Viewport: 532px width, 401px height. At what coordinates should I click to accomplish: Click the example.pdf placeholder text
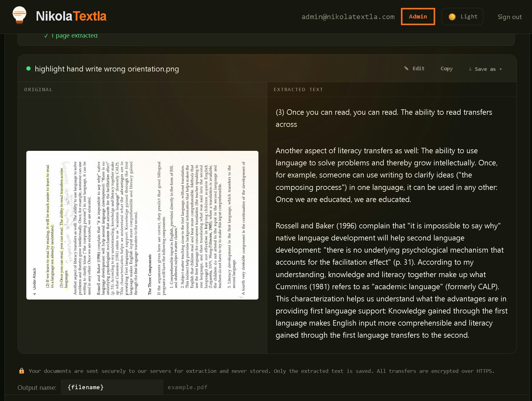tap(188, 387)
